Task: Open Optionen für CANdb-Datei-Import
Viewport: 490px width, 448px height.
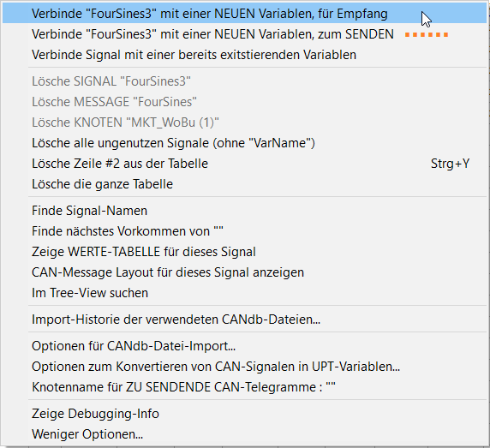Action: tap(245, 346)
